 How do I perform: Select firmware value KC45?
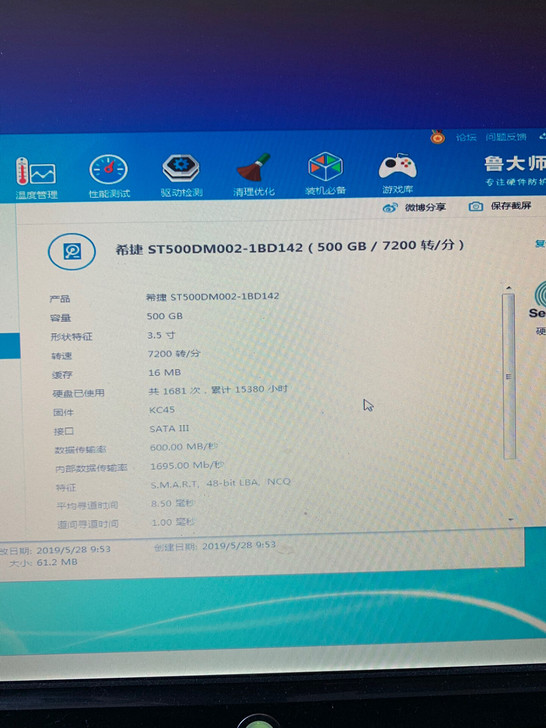tap(162, 410)
